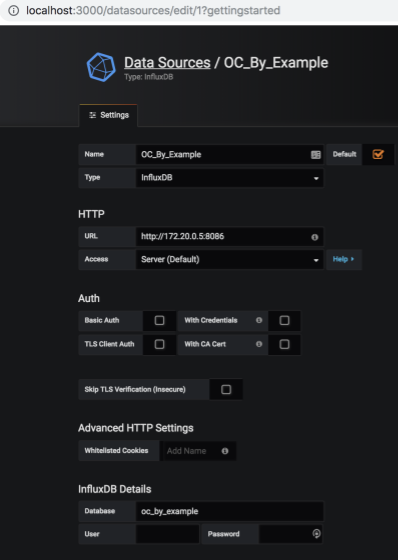399x560 pixels.
Task: Click the Basic Auth label
Action: [102, 320]
